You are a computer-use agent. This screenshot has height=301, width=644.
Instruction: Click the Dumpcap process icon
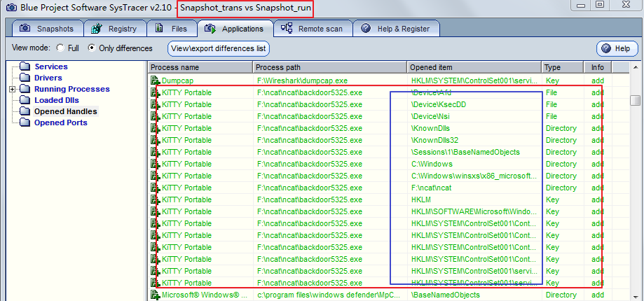156,80
